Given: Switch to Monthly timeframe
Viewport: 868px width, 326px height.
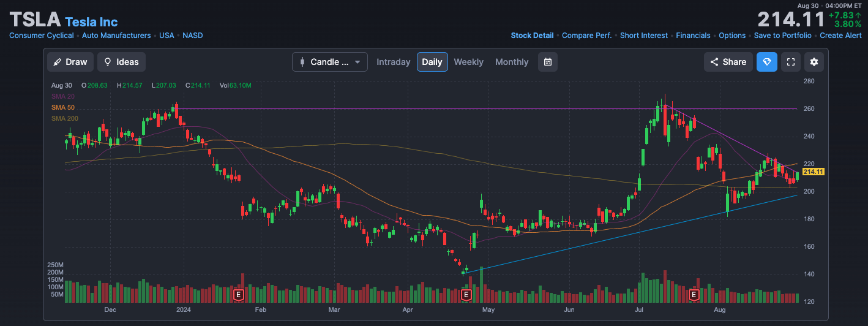Looking at the screenshot, I should point(512,62).
